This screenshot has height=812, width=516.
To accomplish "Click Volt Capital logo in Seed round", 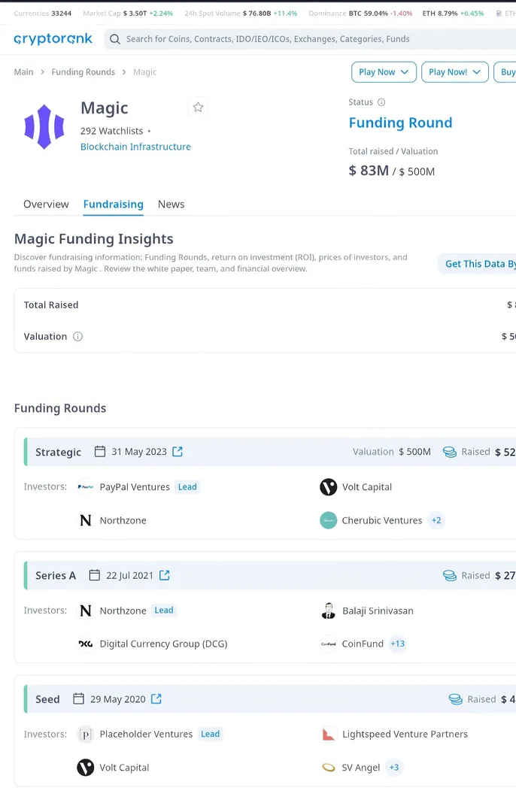I will click(86, 768).
